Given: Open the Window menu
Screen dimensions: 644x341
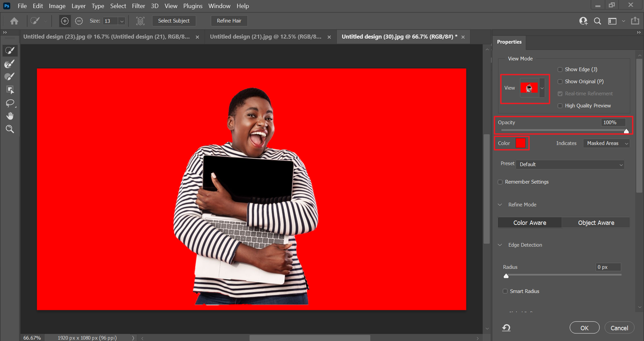Looking at the screenshot, I should (219, 6).
